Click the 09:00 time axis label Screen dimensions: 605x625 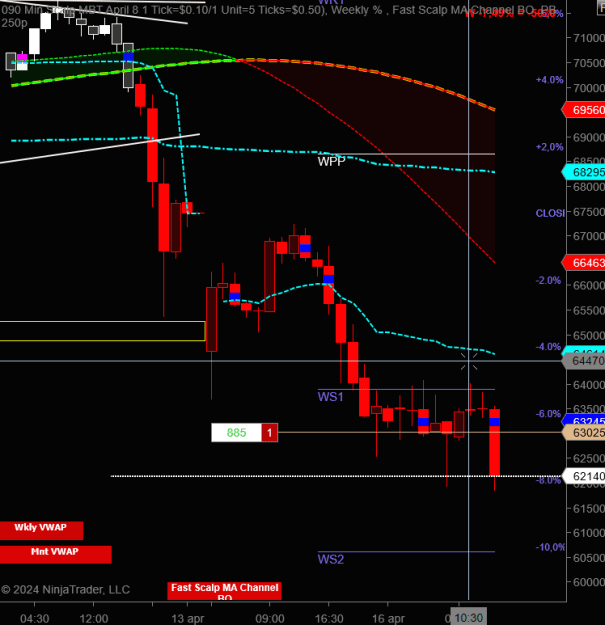270,619
